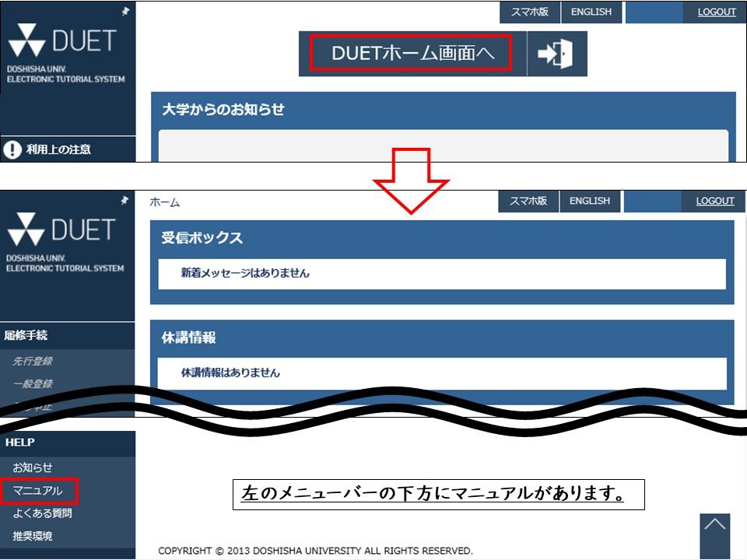Select 履修手続 sidebar heading
The height and width of the screenshot is (560, 747).
coord(26,335)
